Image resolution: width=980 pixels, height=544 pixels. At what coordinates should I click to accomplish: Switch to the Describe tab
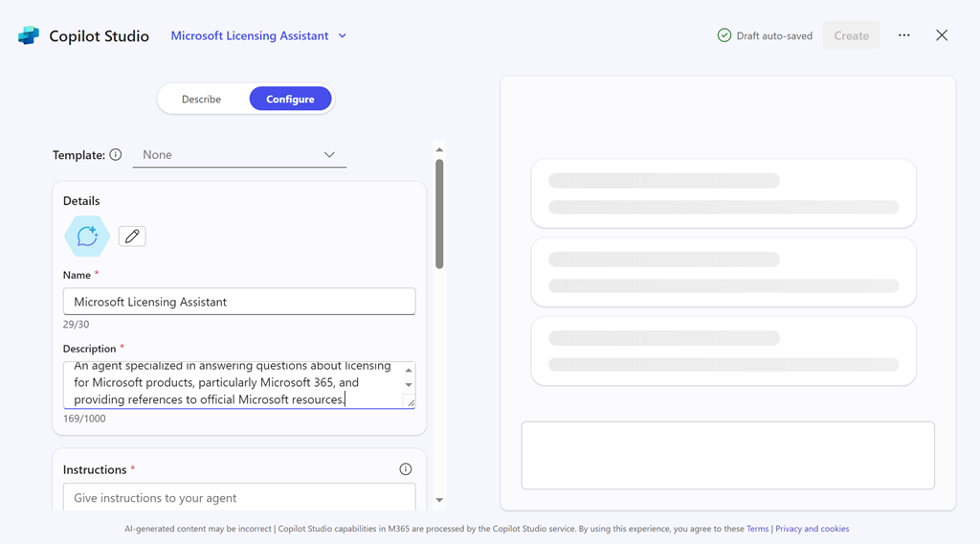tap(201, 100)
